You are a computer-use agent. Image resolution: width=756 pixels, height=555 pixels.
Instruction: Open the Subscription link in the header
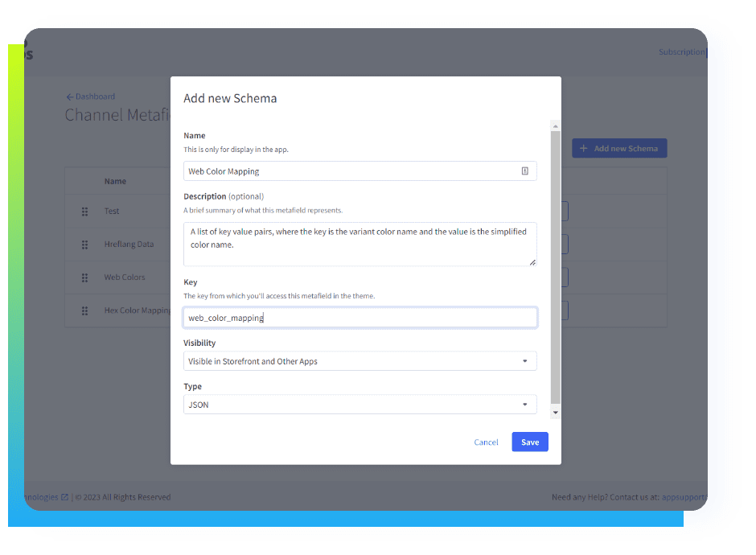(681, 52)
